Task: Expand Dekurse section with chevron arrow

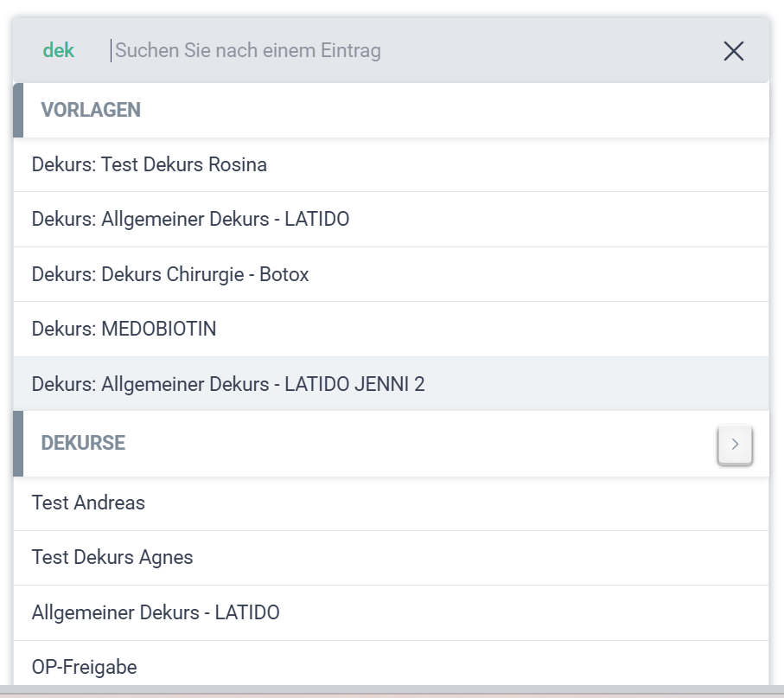Action: click(735, 445)
